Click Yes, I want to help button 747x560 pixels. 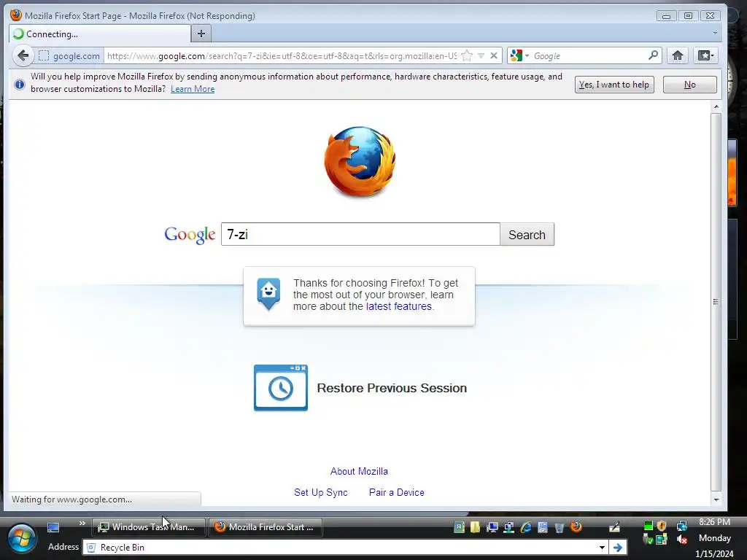(x=614, y=85)
